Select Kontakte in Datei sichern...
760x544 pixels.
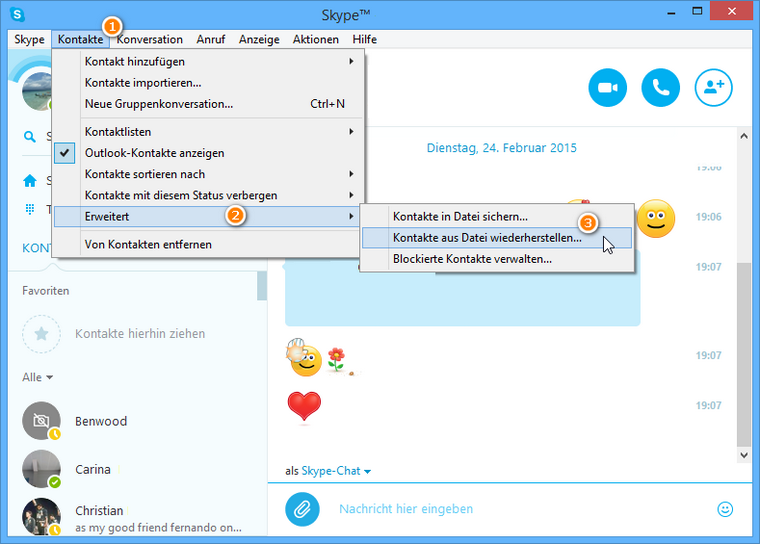(x=497, y=217)
